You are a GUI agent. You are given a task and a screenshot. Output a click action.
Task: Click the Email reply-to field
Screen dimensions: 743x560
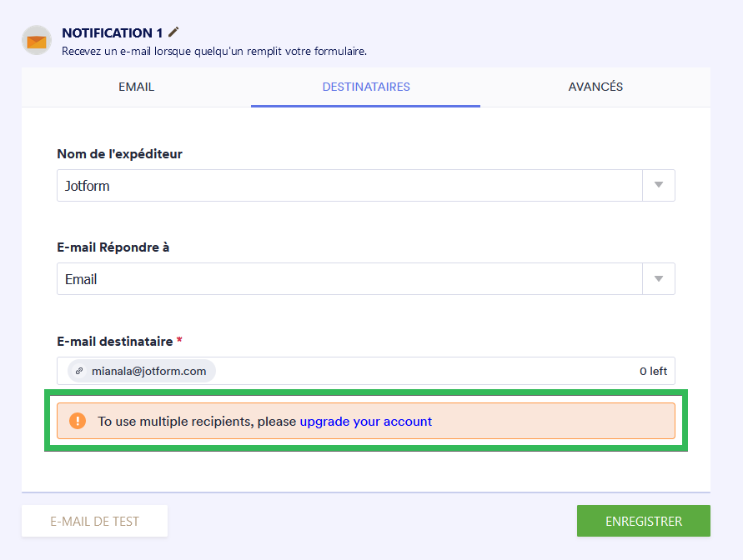350,279
